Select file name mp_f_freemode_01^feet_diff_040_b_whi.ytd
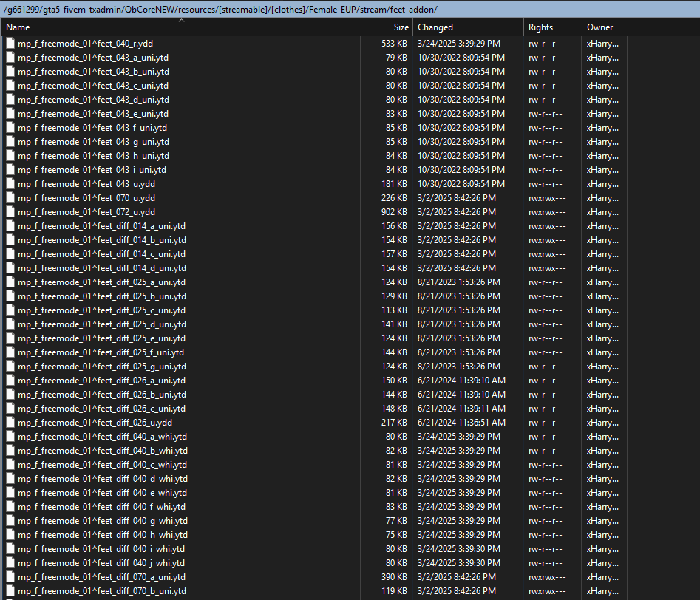The width and height of the screenshot is (700, 600). tap(103, 451)
